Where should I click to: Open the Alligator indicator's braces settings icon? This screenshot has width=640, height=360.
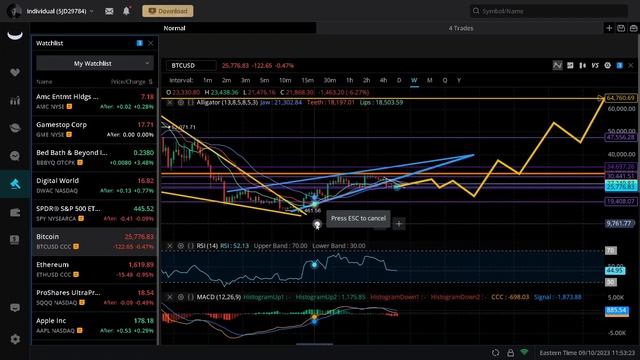point(191,102)
